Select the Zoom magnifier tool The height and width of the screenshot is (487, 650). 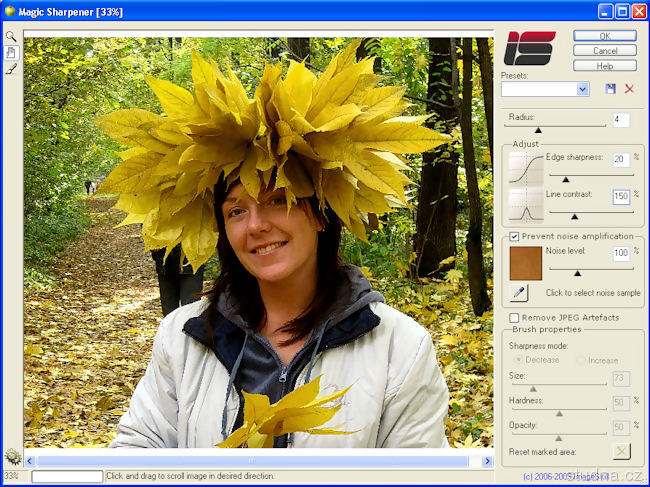pyautogui.click(x=11, y=36)
